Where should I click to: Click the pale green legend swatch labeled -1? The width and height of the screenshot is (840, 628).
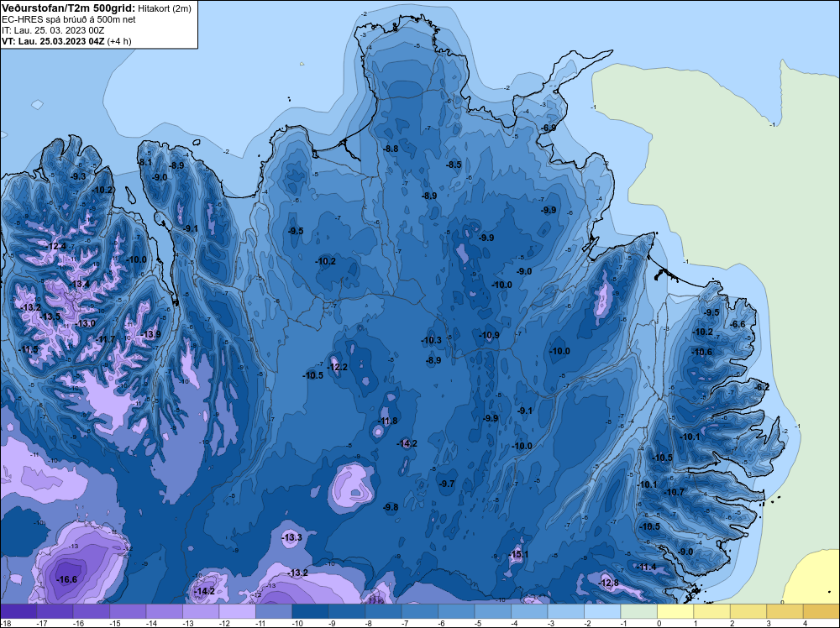coord(638,611)
